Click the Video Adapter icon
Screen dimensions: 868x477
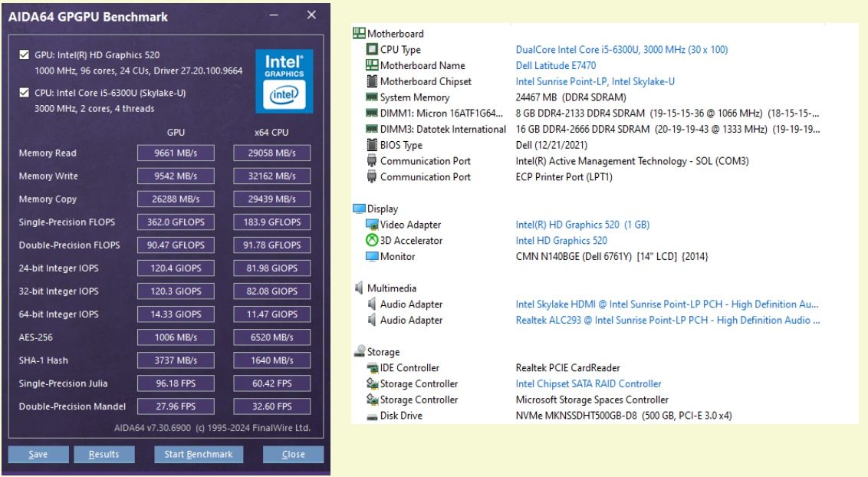coord(372,225)
